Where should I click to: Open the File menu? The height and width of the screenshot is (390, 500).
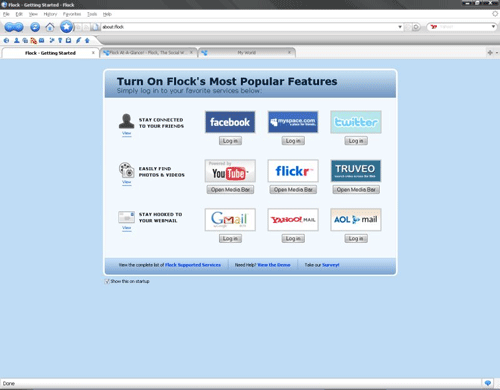click(x=6, y=14)
